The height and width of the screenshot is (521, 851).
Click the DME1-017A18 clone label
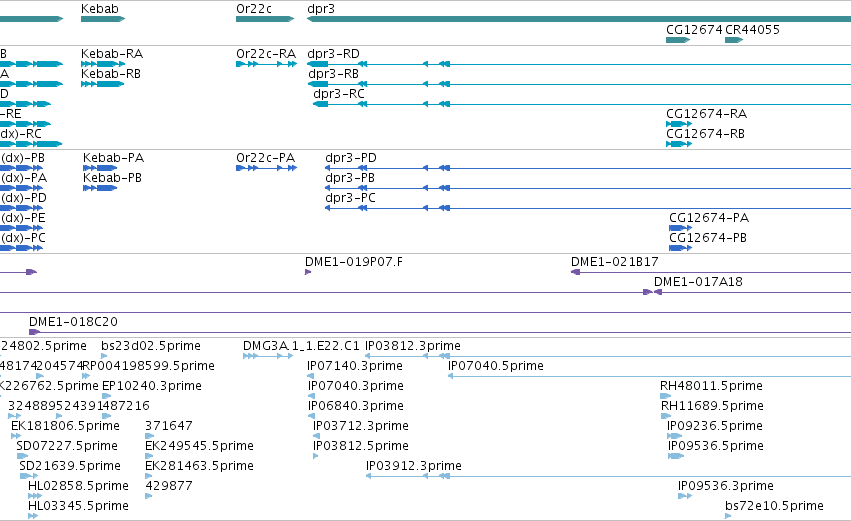coord(698,282)
